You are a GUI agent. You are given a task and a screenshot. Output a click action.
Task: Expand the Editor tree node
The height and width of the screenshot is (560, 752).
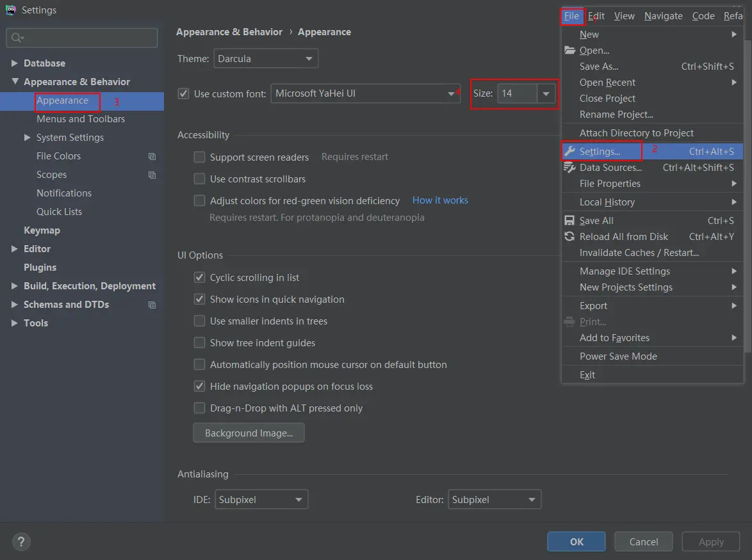[x=14, y=248]
